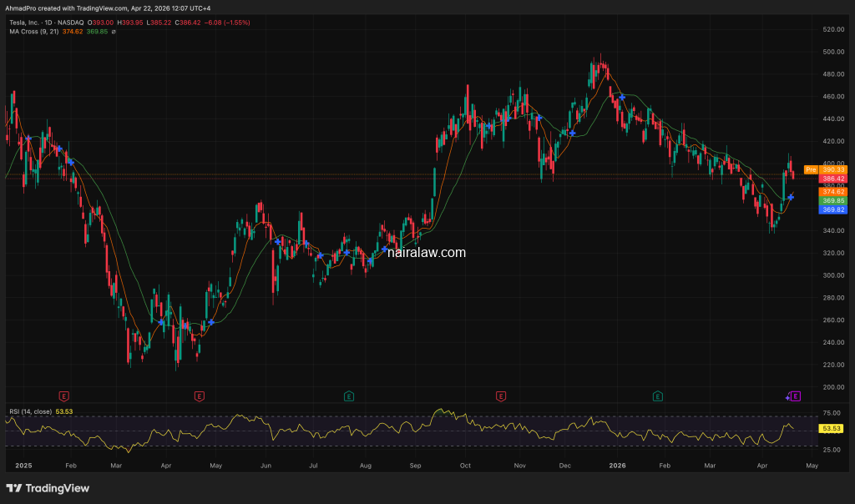Image resolution: width=855 pixels, height=504 pixels.
Task: Click the red earnings marker near late October
Action: click(x=501, y=396)
